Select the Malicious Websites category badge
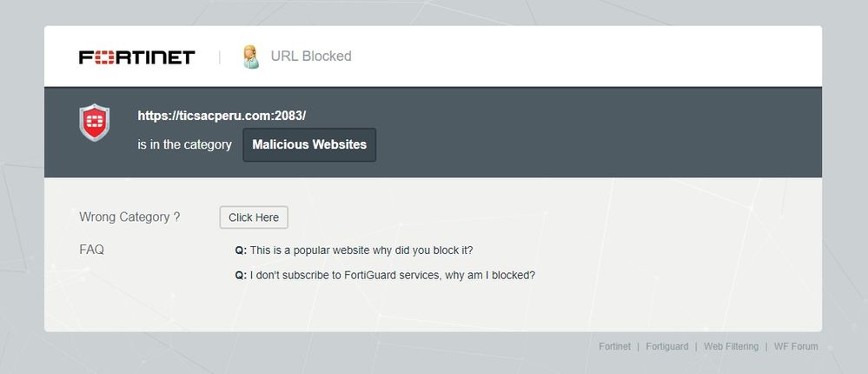Viewport: 868px width, 374px height. (309, 144)
